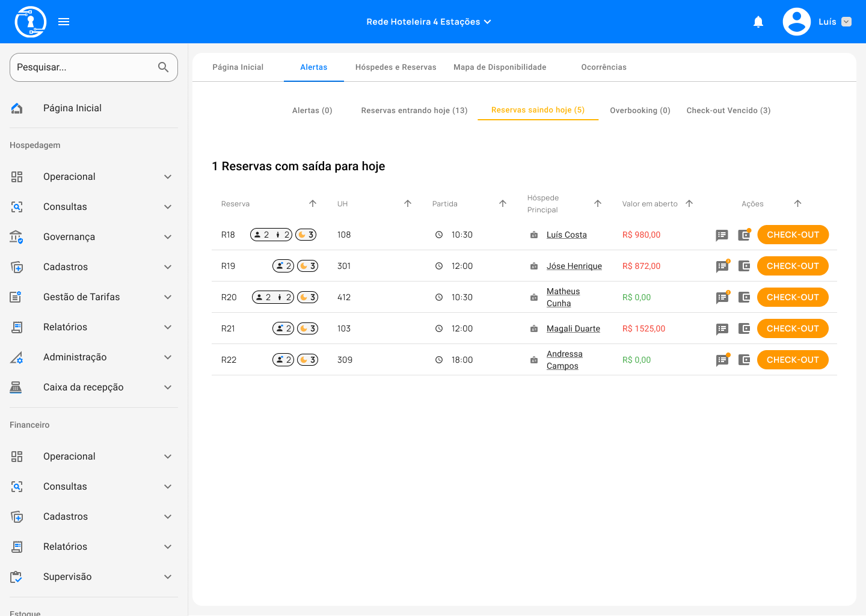Viewport: 866px width, 616px height.
Task: Open the Luís user menu dropdown
Action: [846, 22]
